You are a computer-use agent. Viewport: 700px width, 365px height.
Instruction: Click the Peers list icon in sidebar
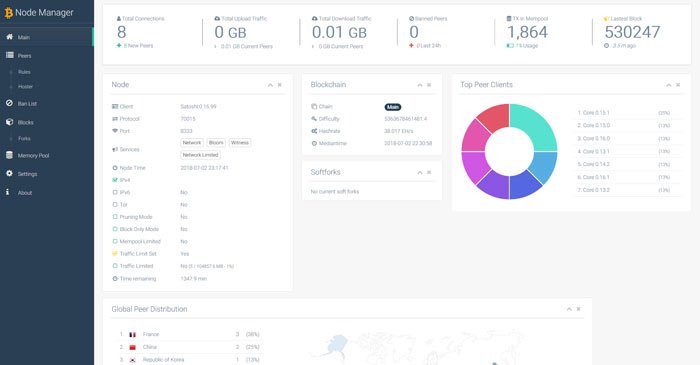9,55
